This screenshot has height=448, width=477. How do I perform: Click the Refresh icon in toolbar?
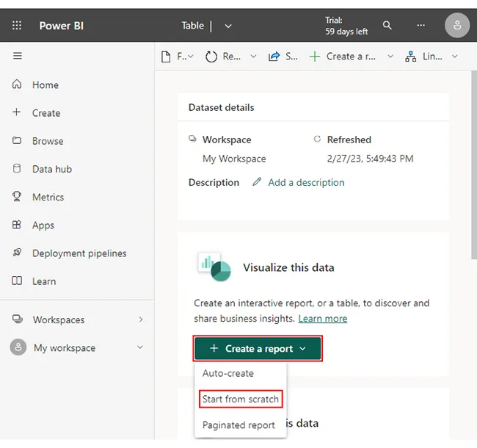212,57
